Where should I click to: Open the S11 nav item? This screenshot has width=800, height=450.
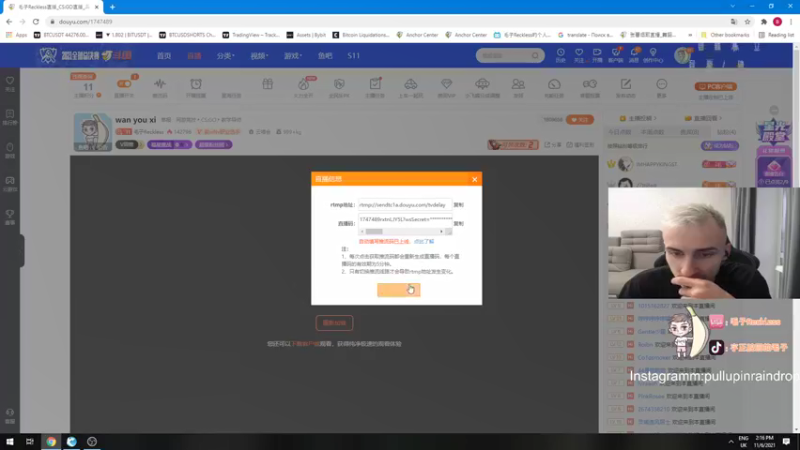point(354,56)
